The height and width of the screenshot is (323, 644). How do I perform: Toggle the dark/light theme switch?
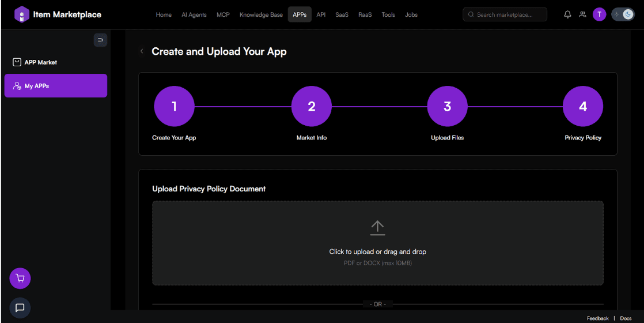(623, 14)
